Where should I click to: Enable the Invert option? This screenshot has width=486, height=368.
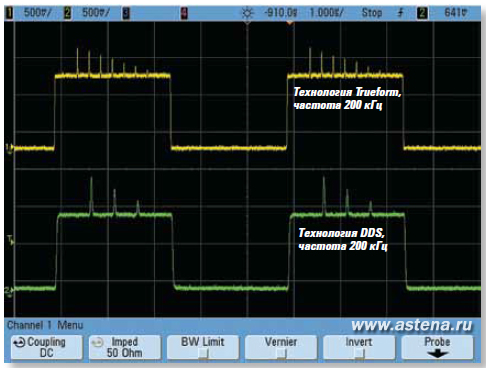click(359, 352)
